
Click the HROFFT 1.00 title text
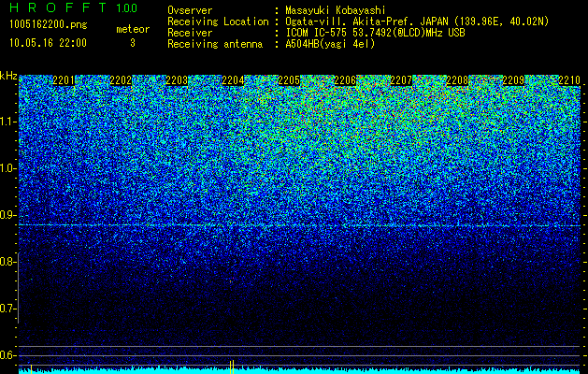(73, 7)
